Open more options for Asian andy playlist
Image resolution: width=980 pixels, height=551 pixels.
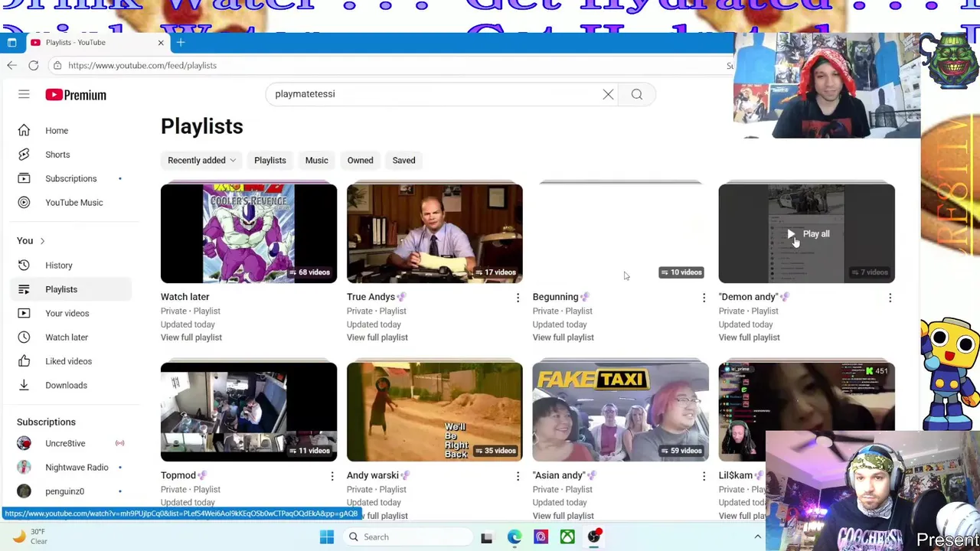tap(704, 476)
